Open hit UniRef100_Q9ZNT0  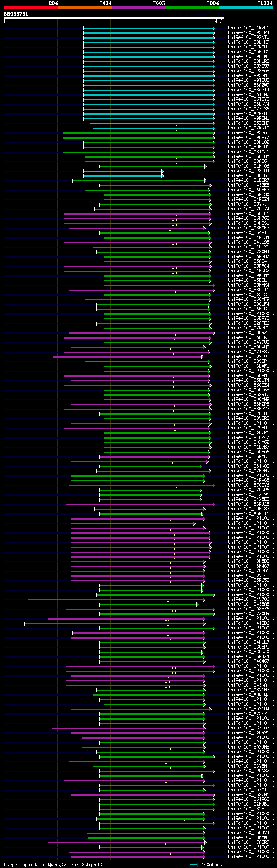click(248, 37)
